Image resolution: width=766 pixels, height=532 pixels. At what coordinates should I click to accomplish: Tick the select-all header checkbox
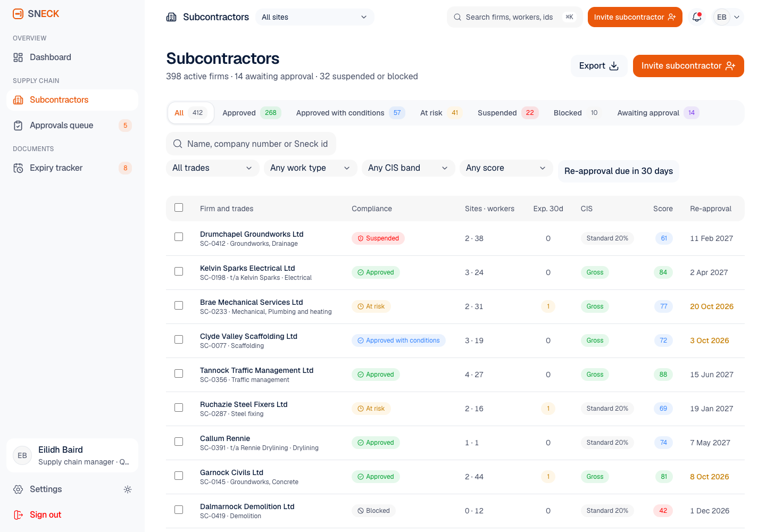[179, 207]
